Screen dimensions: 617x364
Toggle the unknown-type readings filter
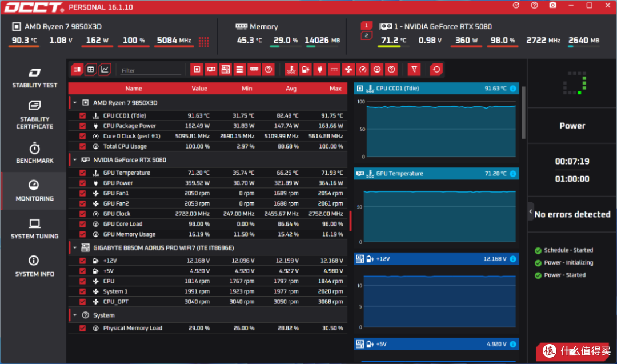pos(391,70)
